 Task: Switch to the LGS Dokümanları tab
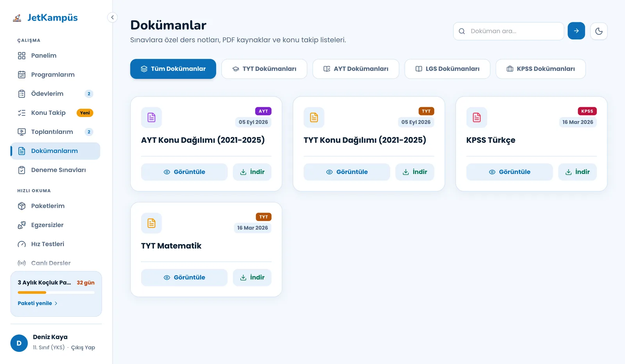(447, 69)
